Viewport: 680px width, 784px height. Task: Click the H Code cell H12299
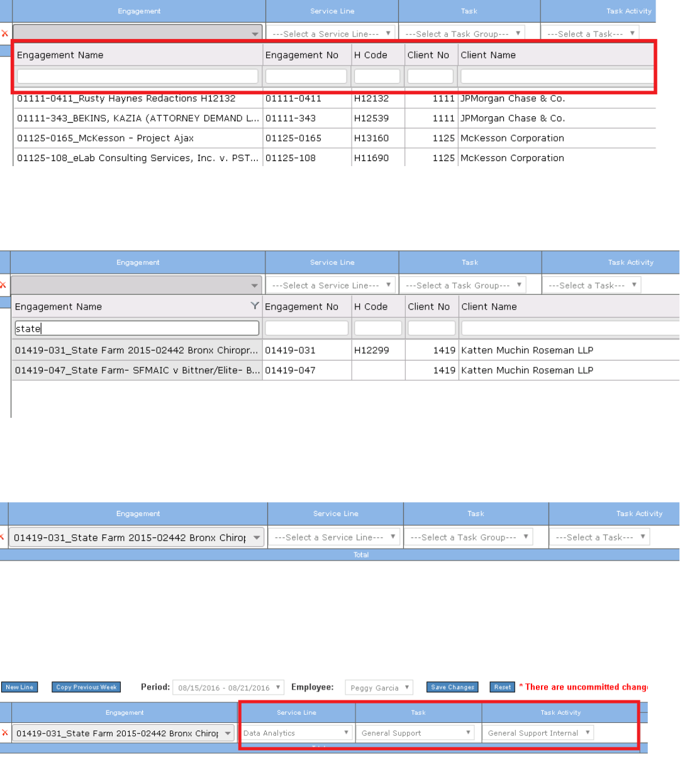(x=371, y=350)
